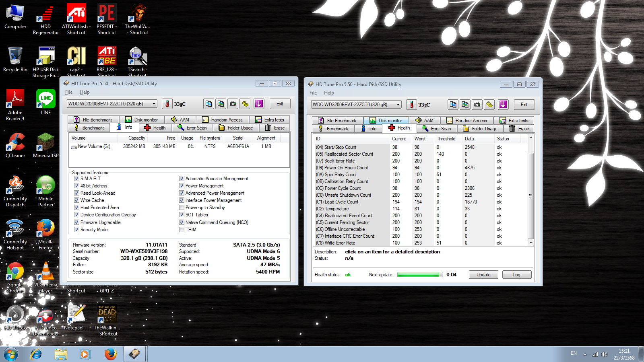
Task: Open options gear icon in Info window
Action: point(245,104)
